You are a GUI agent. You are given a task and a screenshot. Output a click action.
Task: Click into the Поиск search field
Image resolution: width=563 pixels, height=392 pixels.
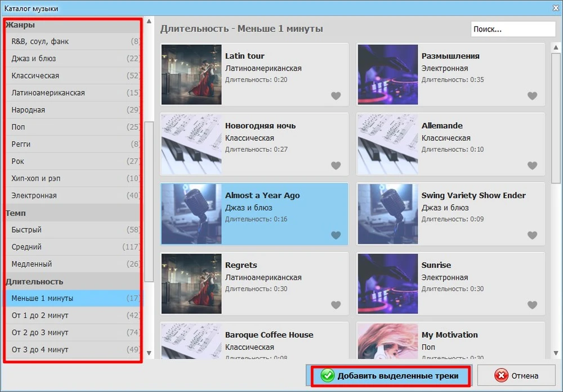pos(512,29)
